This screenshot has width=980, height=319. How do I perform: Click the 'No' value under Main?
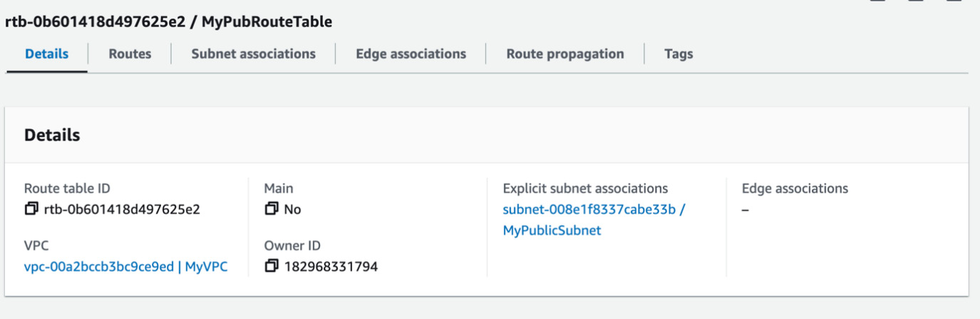click(292, 210)
